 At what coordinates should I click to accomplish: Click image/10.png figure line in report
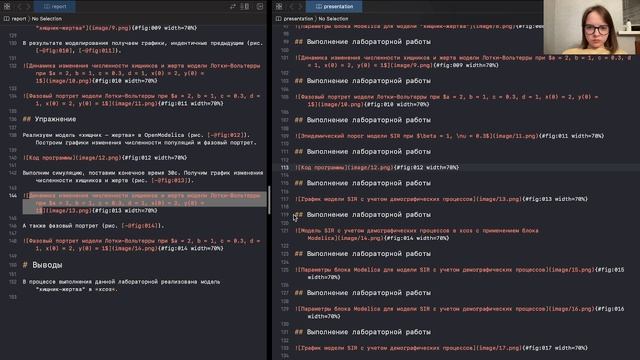(141, 73)
